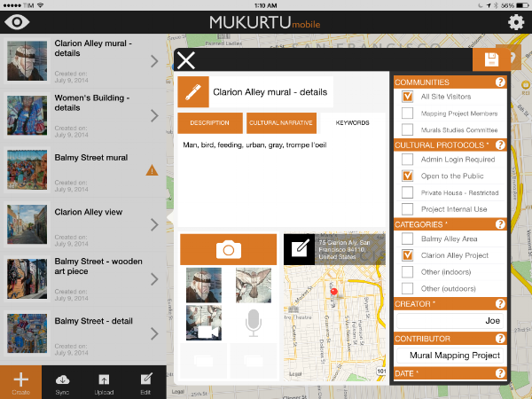Check Private House - Restricted checkbox
This screenshot has width=532, height=399.
[407, 192]
